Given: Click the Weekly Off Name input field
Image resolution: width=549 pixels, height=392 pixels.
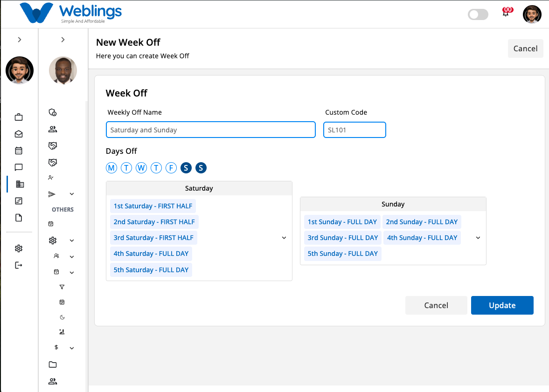Looking at the screenshot, I should 211,130.
